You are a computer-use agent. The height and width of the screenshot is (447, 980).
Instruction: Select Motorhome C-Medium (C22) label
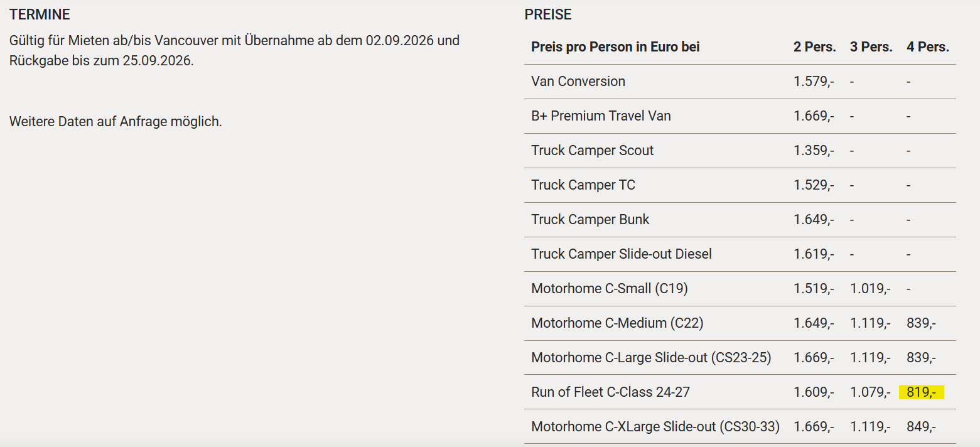[x=617, y=323]
